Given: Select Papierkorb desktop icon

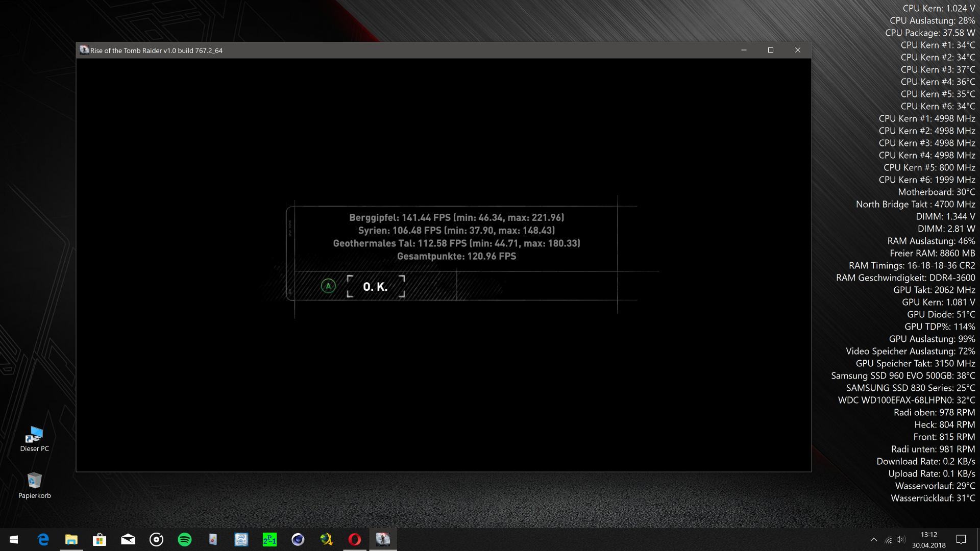Looking at the screenshot, I should [x=34, y=486].
